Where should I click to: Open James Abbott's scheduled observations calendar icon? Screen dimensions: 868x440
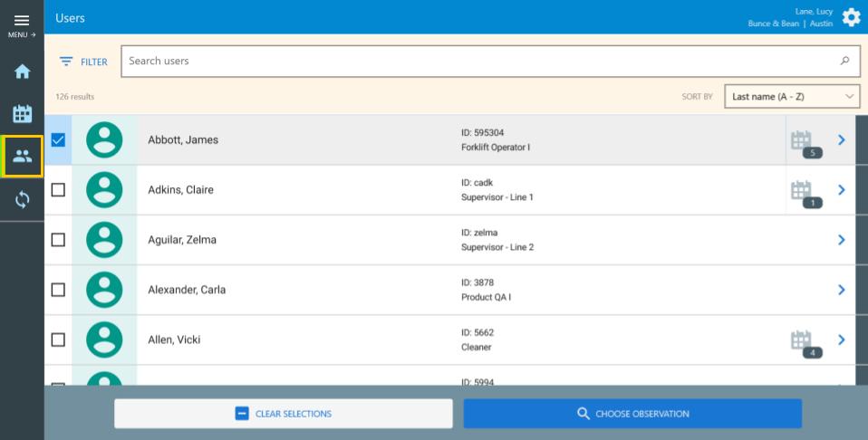coord(803,141)
